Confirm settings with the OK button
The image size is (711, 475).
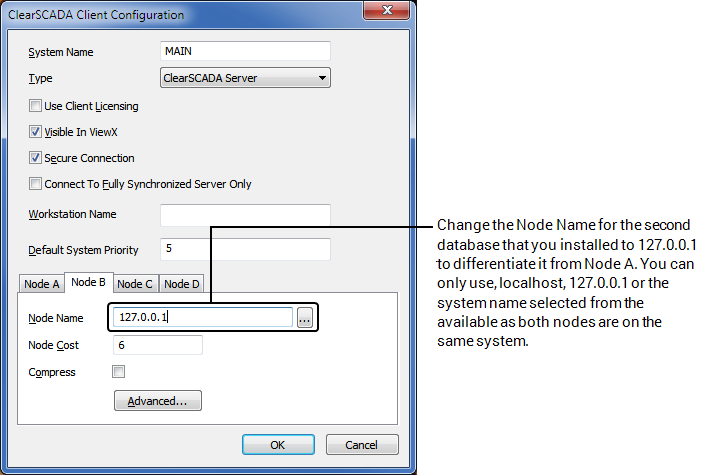click(x=278, y=445)
